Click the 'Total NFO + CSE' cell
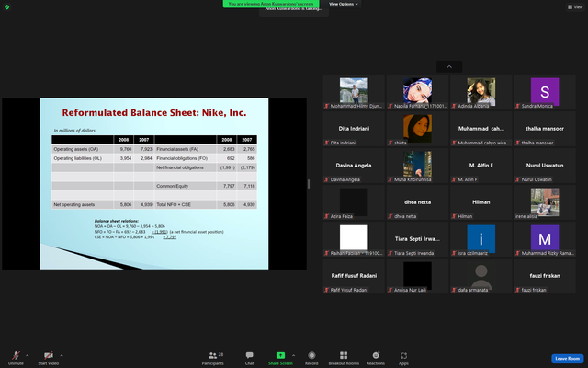Image resolution: width=588 pixels, height=368 pixels. (x=186, y=204)
